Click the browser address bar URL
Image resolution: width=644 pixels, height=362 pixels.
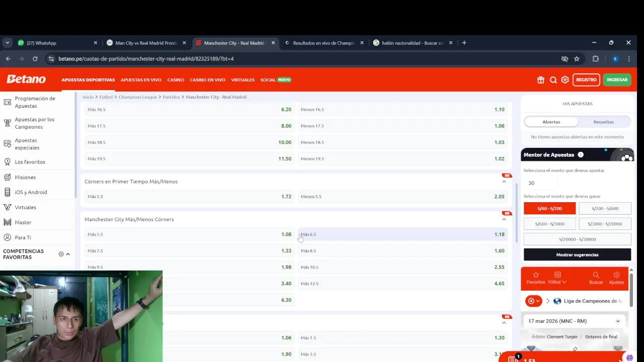click(x=146, y=59)
